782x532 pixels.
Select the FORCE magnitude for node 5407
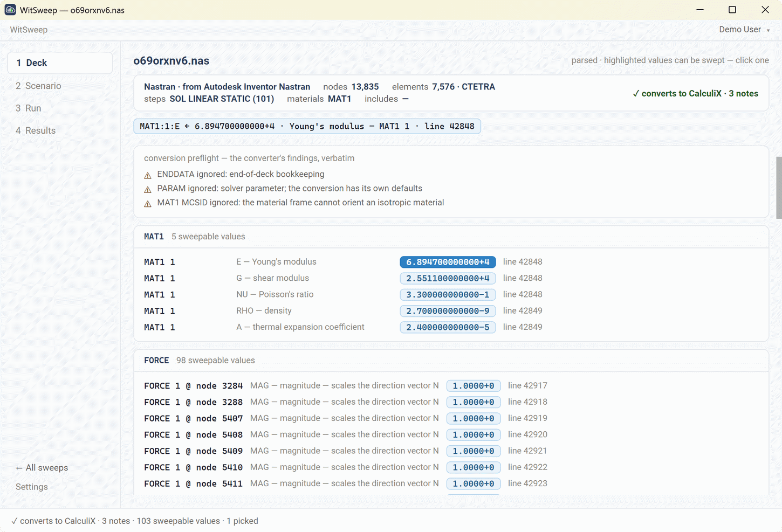pyautogui.click(x=474, y=418)
